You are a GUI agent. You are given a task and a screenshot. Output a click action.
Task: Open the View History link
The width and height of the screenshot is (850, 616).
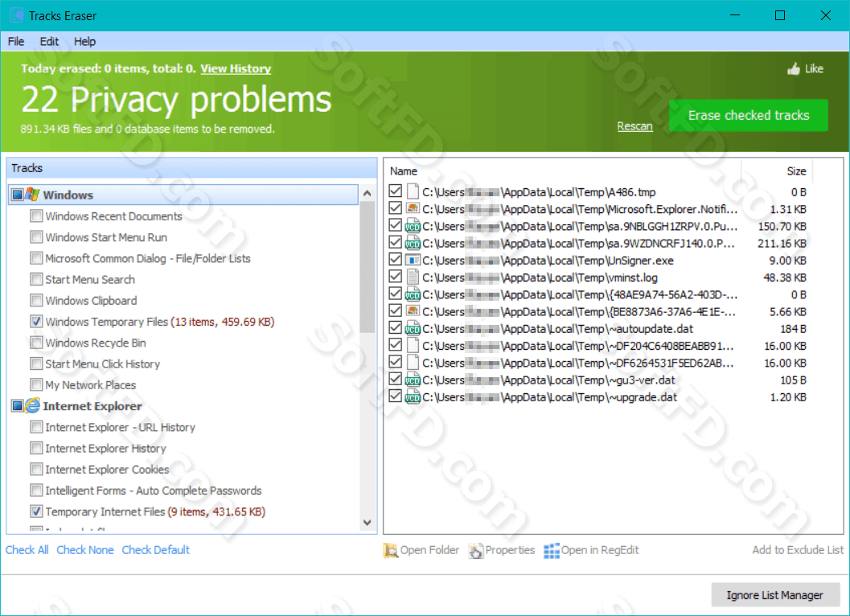click(x=236, y=69)
